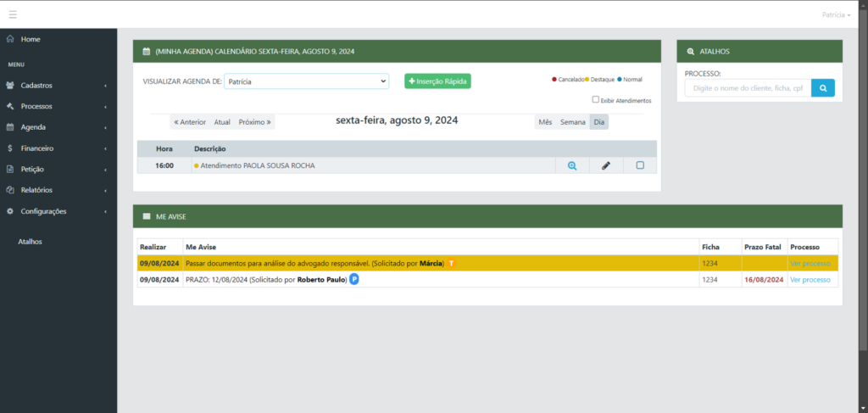Click the blue search button in Atalhos
Image resolution: width=868 pixels, height=413 pixels.
[822, 87]
